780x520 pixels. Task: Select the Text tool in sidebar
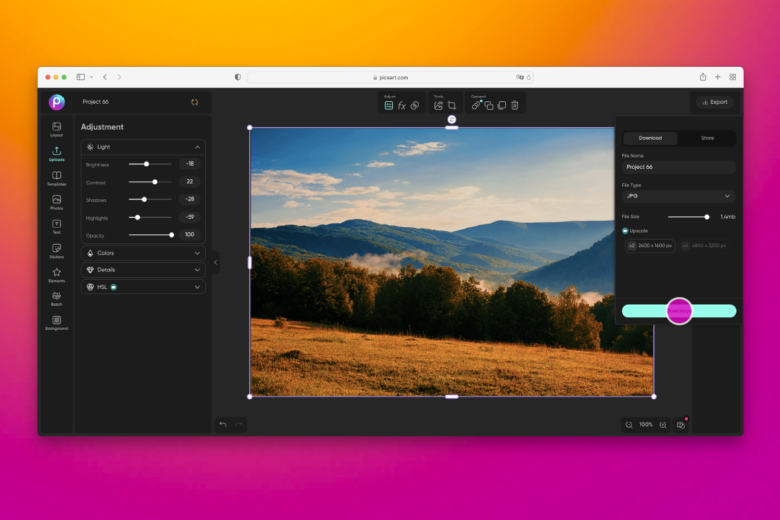click(x=57, y=226)
